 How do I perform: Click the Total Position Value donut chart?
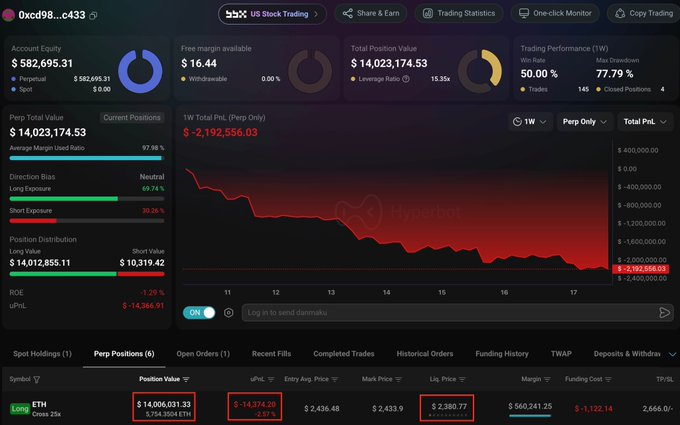pos(480,71)
